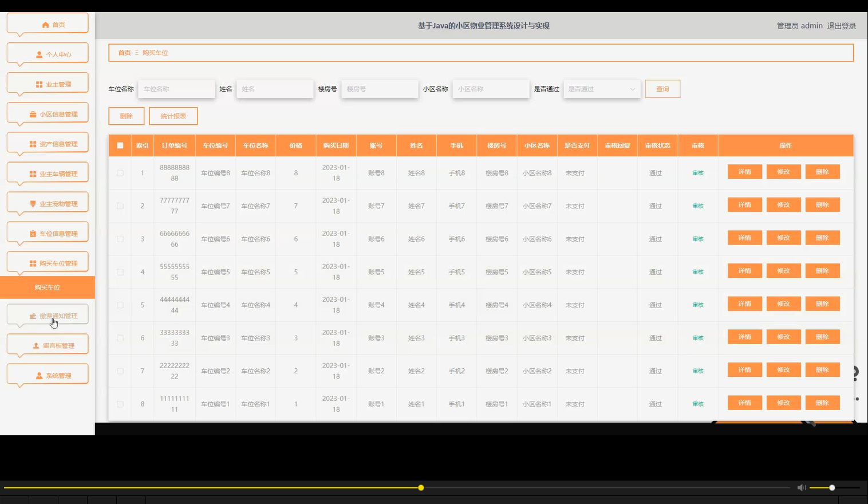Click the 管理员 admin user label
Screen dimensions: 868x504
tap(799, 26)
